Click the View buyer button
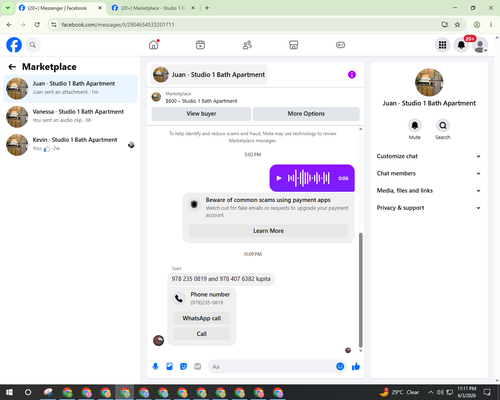Image resolution: width=500 pixels, height=400 pixels. coord(201,114)
